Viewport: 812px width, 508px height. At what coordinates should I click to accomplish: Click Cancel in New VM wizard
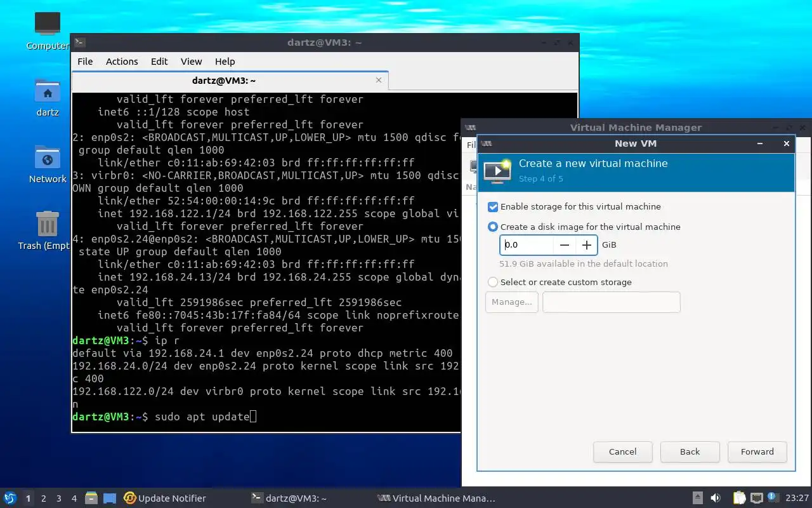[x=622, y=452]
